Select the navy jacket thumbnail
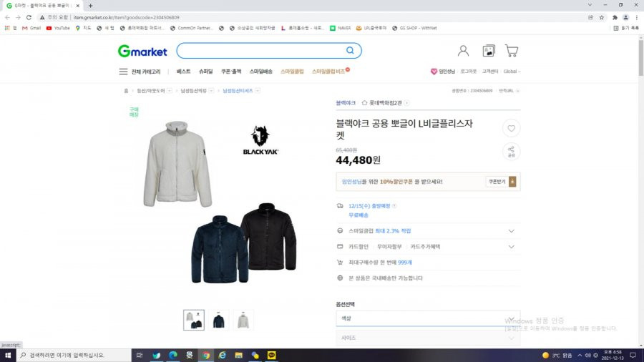Screen dimensions: 644x362 coord(218,320)
